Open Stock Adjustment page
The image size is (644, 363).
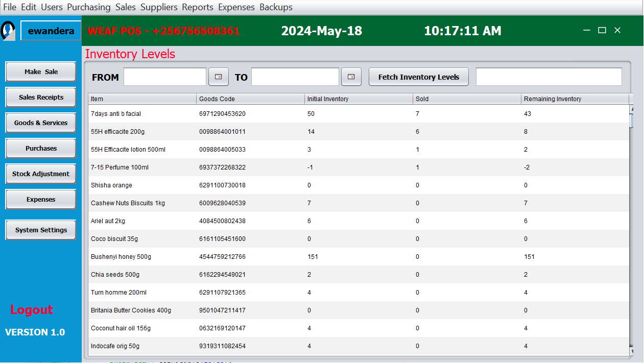point(41,174)
